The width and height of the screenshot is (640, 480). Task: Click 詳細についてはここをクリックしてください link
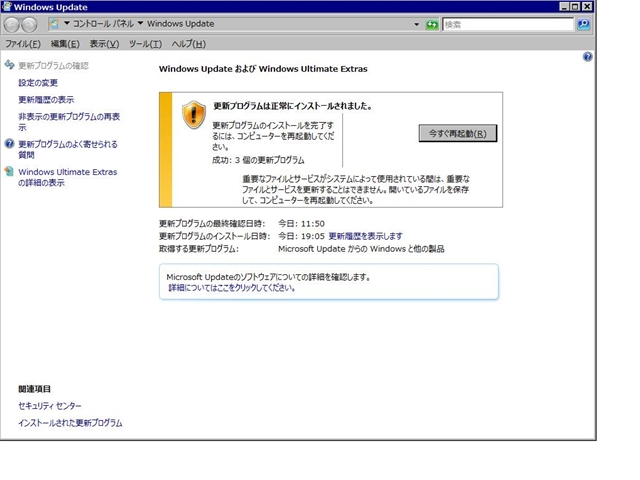(232, 288)
